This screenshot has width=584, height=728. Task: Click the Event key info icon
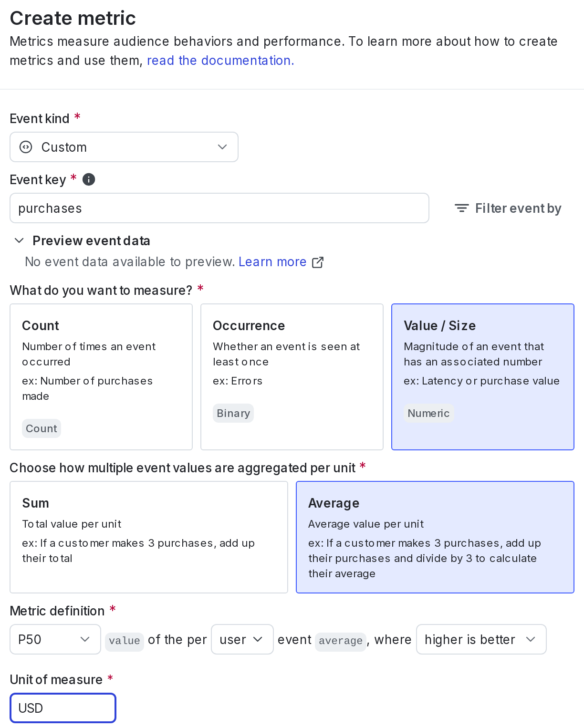click(88, 179)
